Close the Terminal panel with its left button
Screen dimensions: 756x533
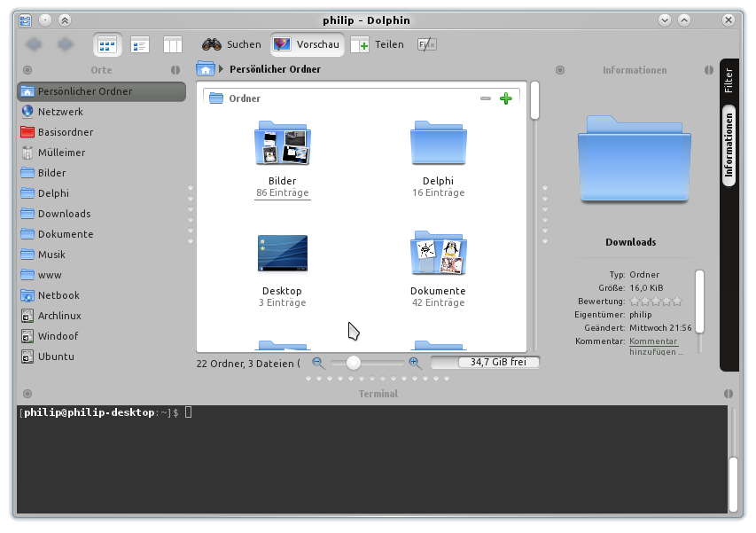coord(27,394)
